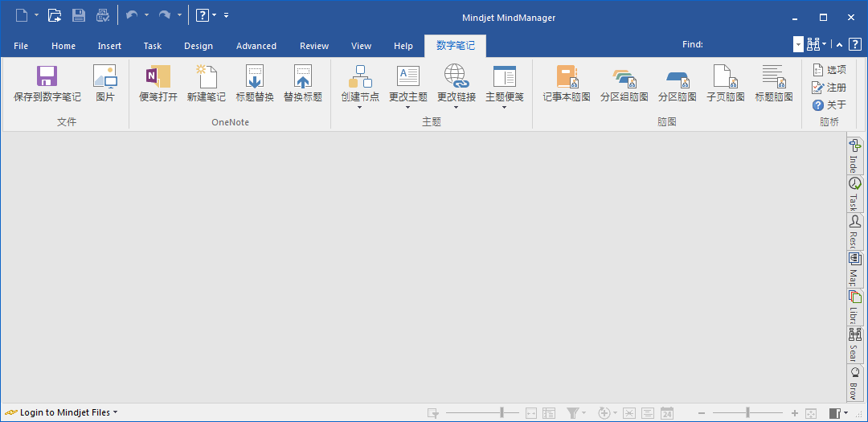Open the Library side panel tab

pos(854,307)
